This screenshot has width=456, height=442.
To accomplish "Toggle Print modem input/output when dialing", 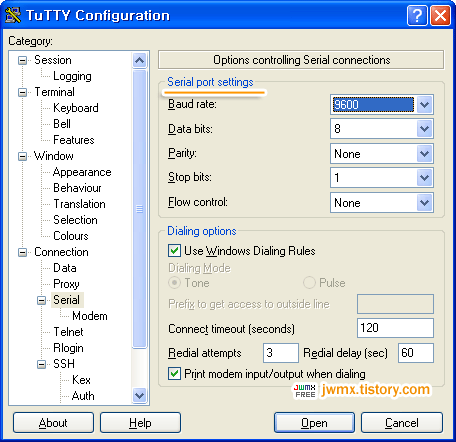I will coord(174,374).
